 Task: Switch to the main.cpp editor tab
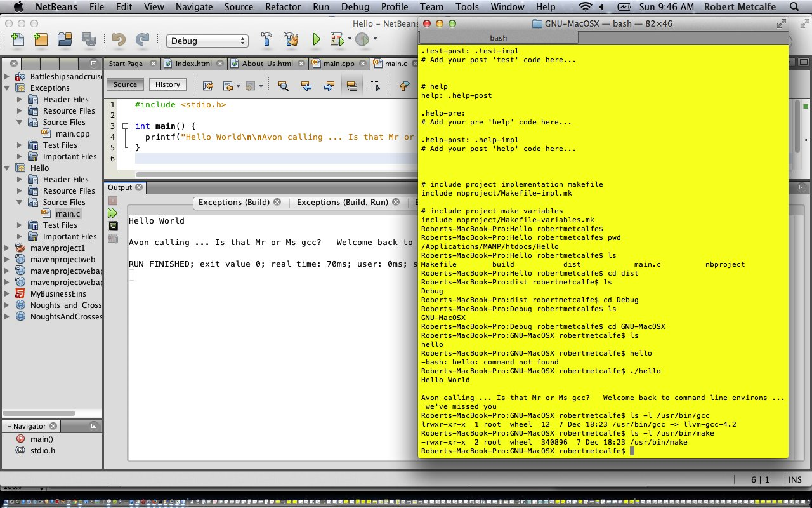[x=339, y=63]
